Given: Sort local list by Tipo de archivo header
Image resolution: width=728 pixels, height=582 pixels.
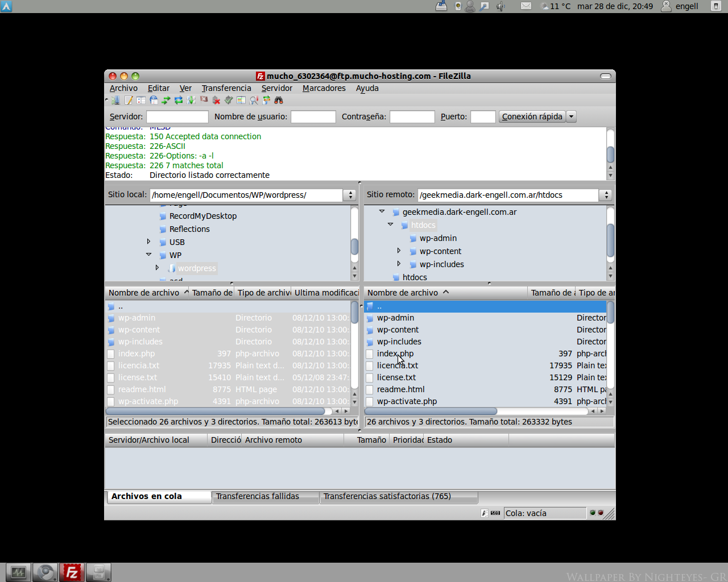Looking at the screenshot, I should [x=263, y=293].
